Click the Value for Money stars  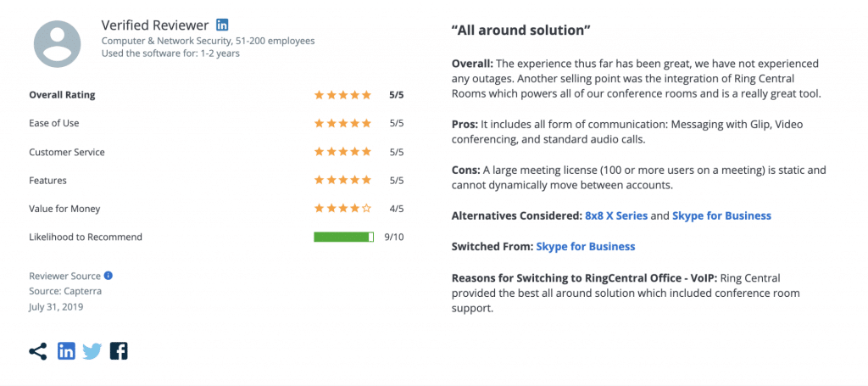coord(342,209)
